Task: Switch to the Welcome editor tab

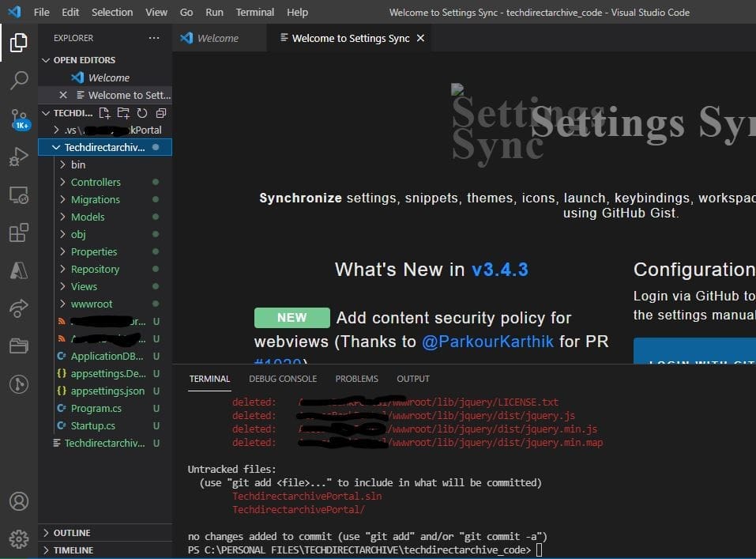Action: [217, 38]
